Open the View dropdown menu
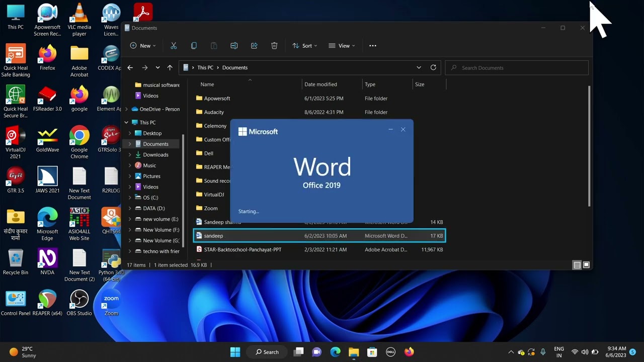The width and height of the screenshot is (644, 362). [x=342, y=46]
